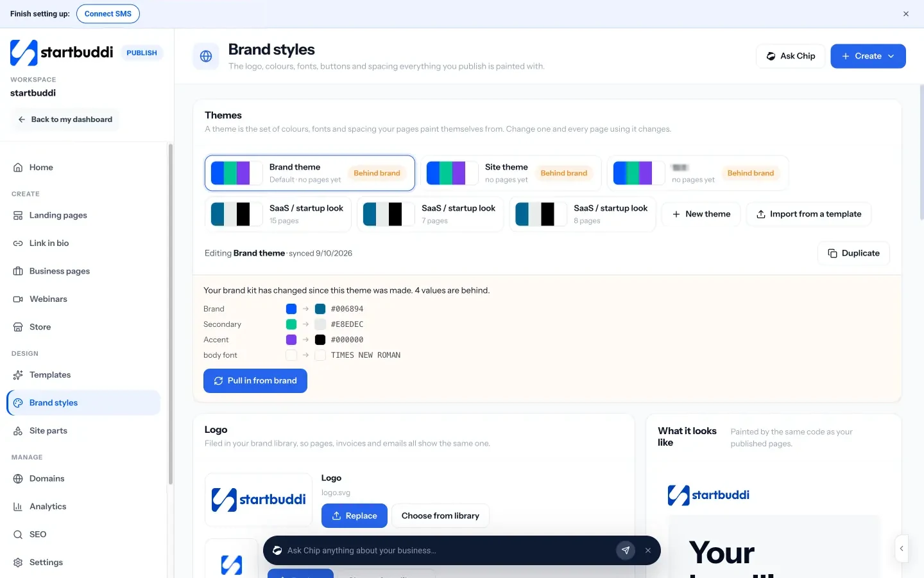
Task: Click the Home house icon in sidebar
Action: tap(18, 168)
